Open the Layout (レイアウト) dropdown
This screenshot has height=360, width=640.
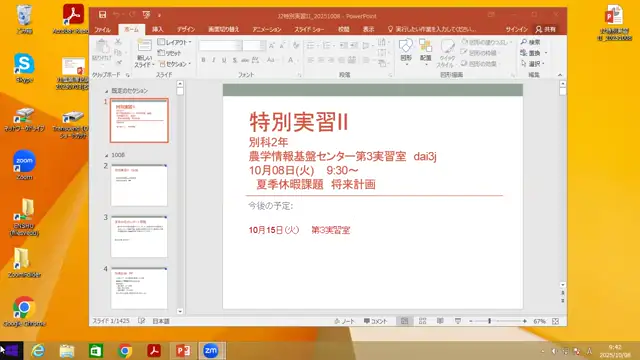(175, 42)
